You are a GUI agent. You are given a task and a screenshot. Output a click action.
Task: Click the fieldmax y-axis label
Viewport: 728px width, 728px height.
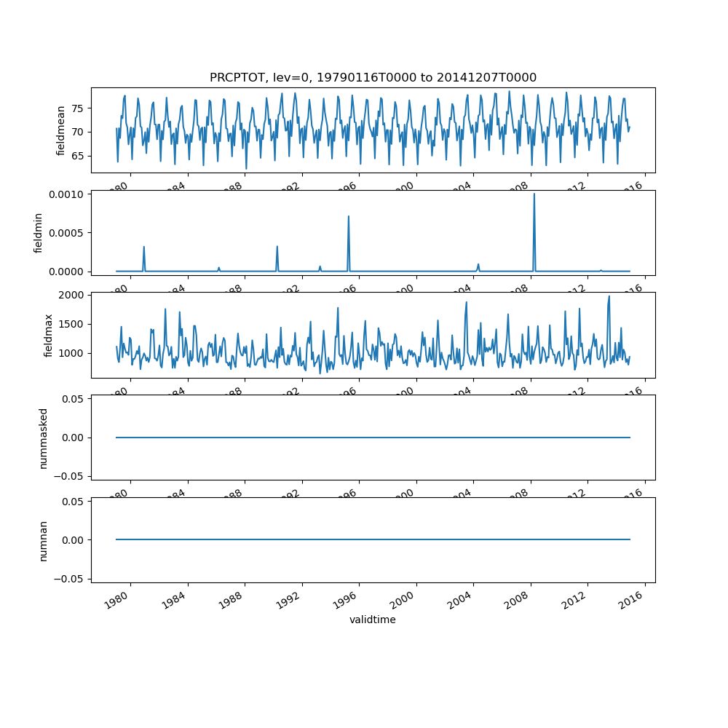49,336
